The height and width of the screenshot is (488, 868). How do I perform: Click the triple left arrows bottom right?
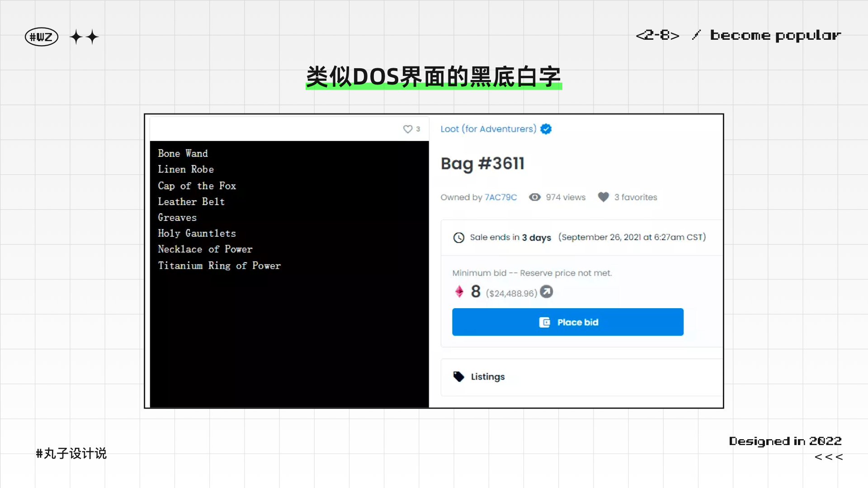click(x=828, y=457)
